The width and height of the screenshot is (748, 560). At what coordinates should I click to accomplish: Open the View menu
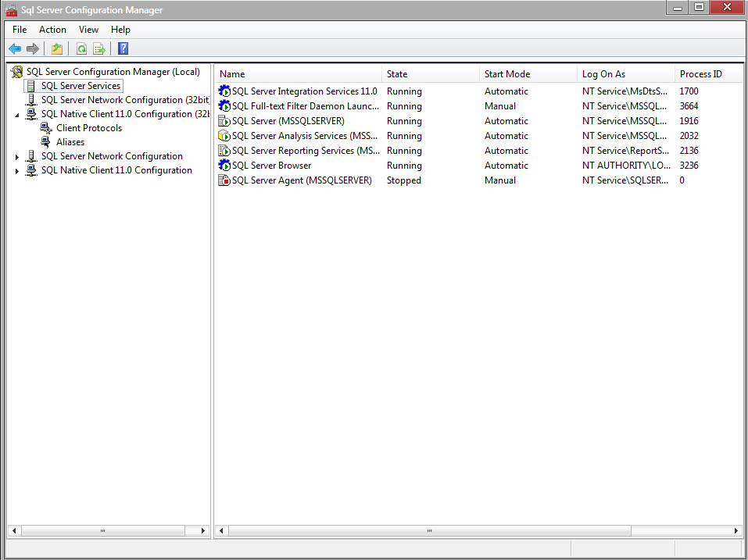coord(89,30)
